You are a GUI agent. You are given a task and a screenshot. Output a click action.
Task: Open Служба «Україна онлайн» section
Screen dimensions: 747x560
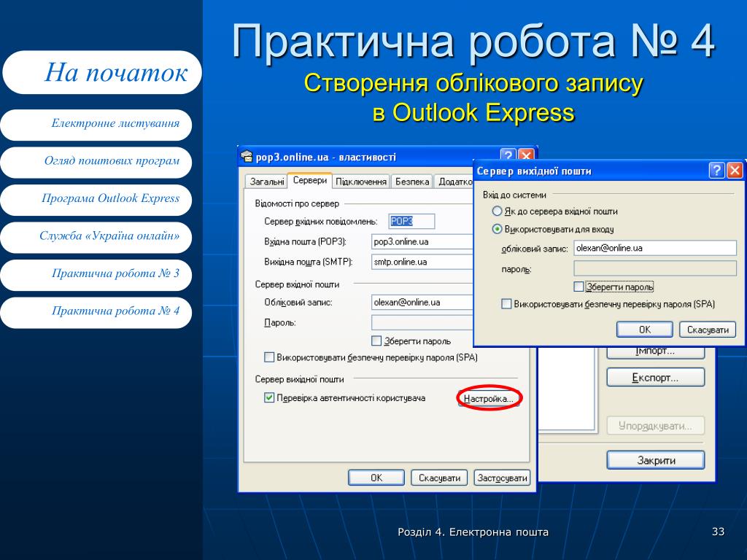coord(96,237)
